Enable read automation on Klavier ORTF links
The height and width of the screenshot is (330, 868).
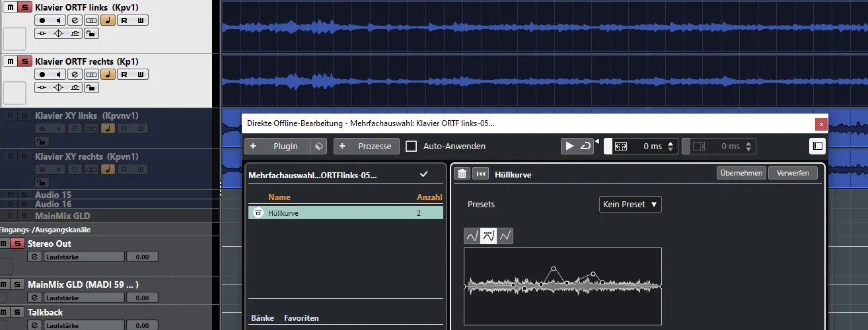[x=125, y=20]
